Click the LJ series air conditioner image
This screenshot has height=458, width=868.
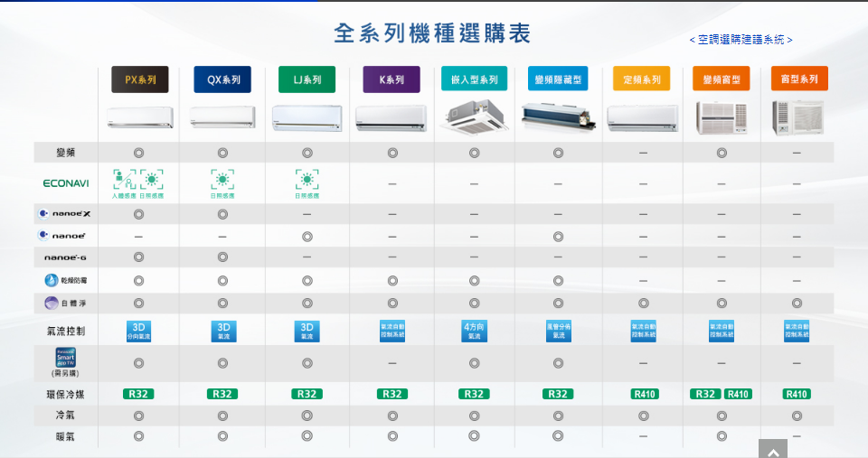pos(307,117)
